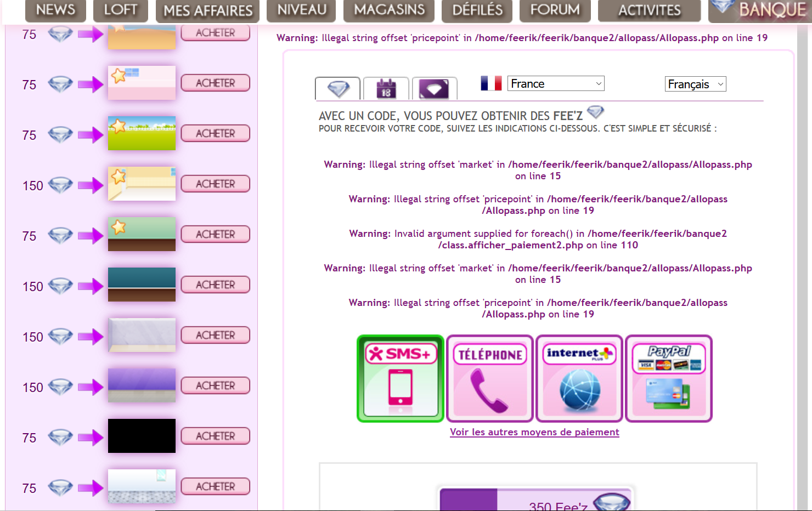The width and height of the screenshot is (812, 511).
Task: Click the 'AVEC UN CODE' heading text
Action: coord(450,116)
